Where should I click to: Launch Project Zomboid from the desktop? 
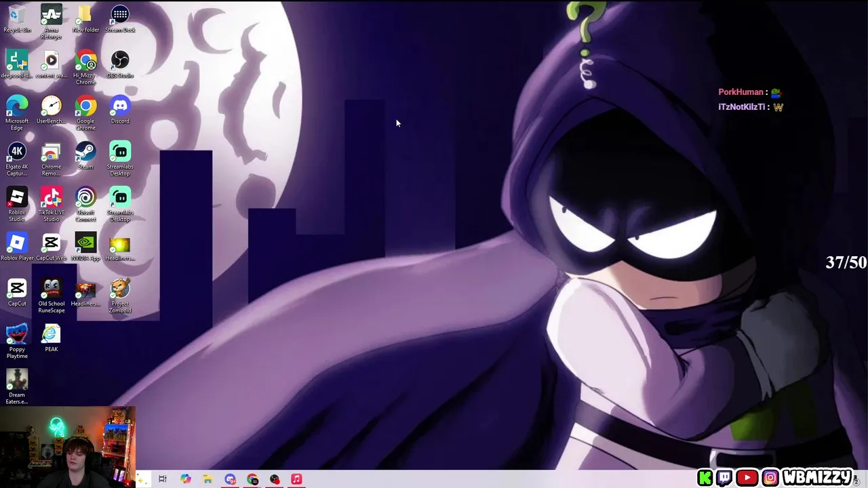pos(120,296)
